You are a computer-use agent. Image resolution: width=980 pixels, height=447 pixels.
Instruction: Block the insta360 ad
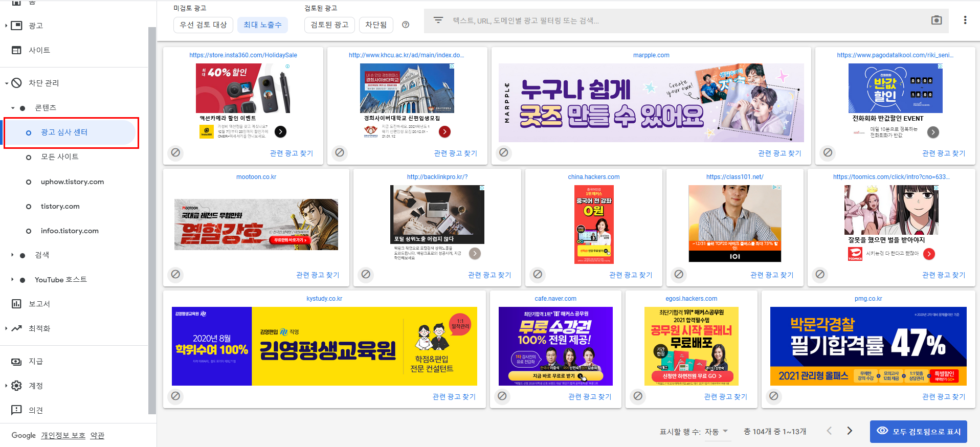[x=175, y=152]
